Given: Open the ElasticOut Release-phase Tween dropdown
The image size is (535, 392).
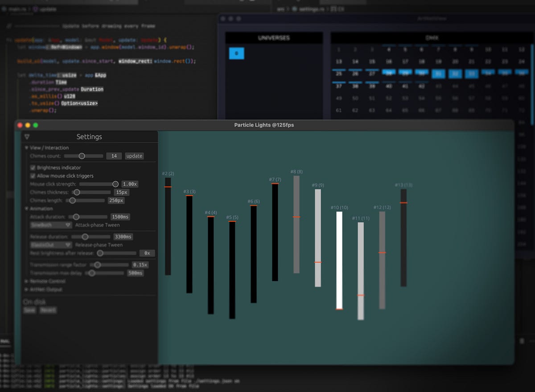Looking at the screenshot, I should click(49, 245).
